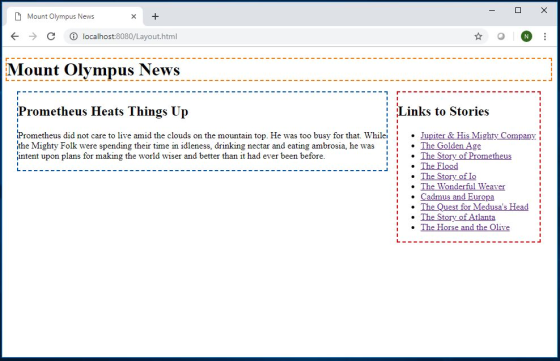Open The Wonderful Weaver link
The image size is (560, 361).
[462, 186]
